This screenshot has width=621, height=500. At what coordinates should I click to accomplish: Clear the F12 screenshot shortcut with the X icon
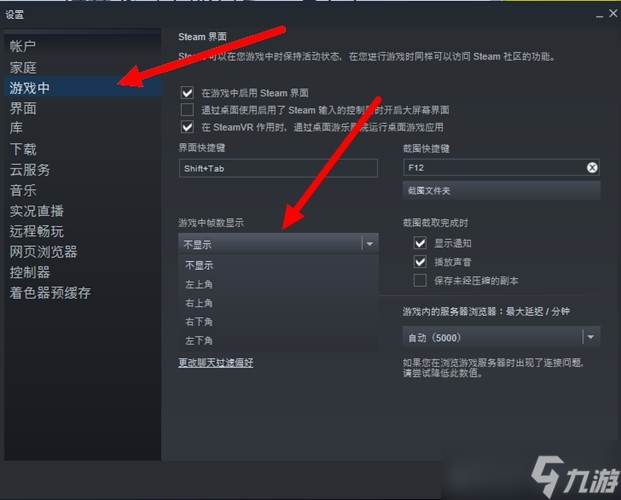[592, 168]
